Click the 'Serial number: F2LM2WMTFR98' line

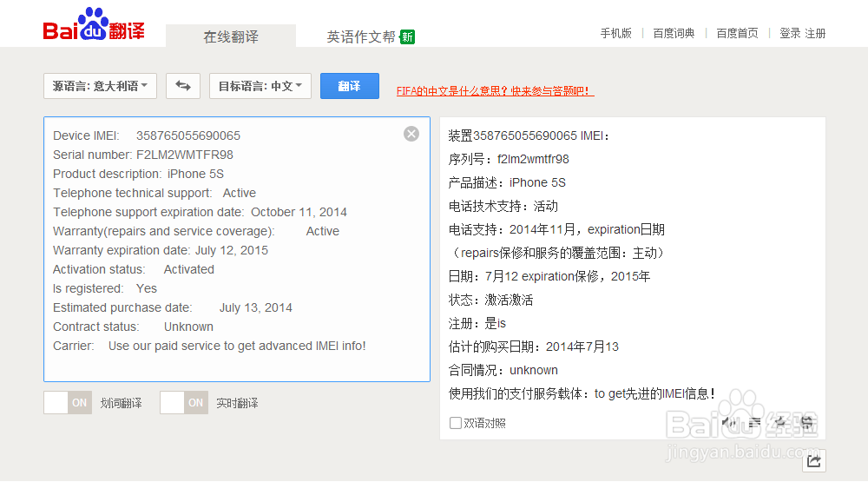tap(143, 155)
